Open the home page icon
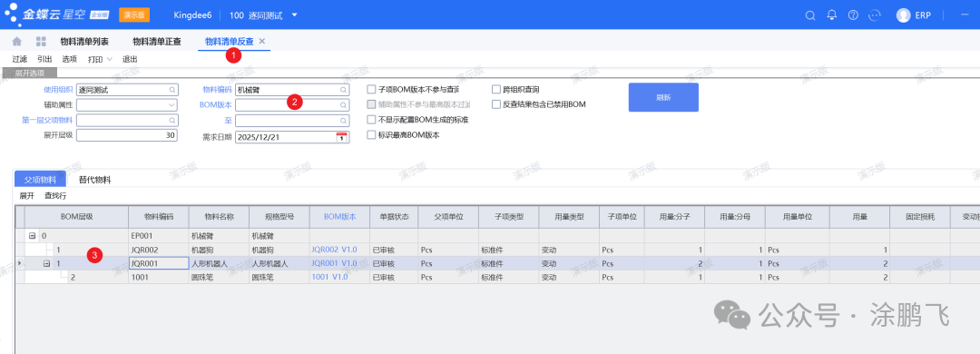This screenshot has width=980, height=354. click(x=17, y=41)
